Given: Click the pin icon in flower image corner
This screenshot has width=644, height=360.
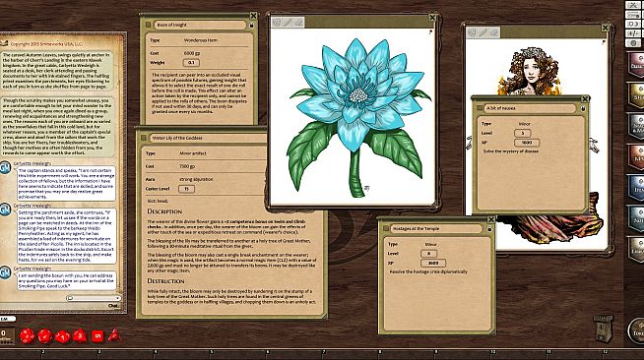Looking at the screenshot, I should tap(430, 32).
